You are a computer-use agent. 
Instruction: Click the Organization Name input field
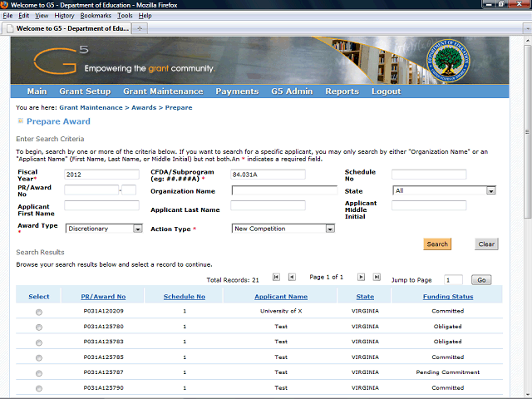[x=284, y=190]
